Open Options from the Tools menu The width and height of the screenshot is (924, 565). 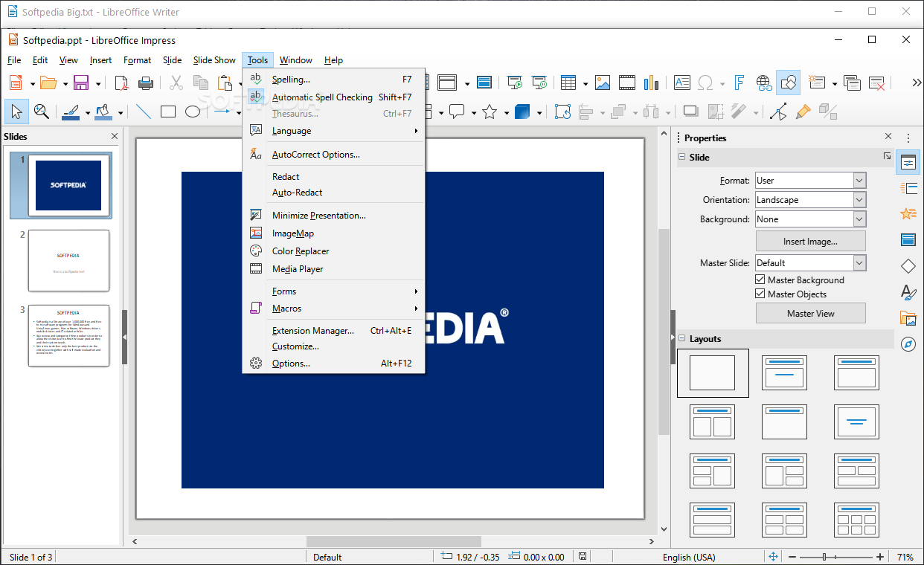[x=333, y=364]
